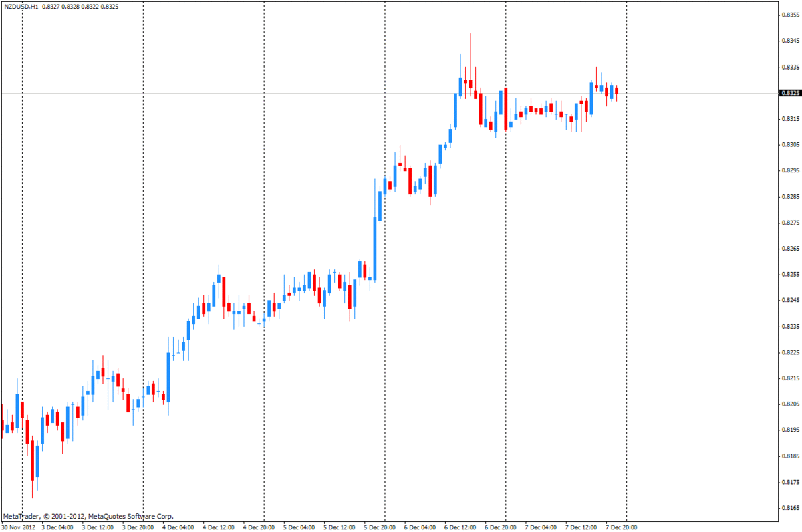This screenshot has height=532, width=802.
Task: Click the red candle with the highest wick
Action: [x=471, y=84]
